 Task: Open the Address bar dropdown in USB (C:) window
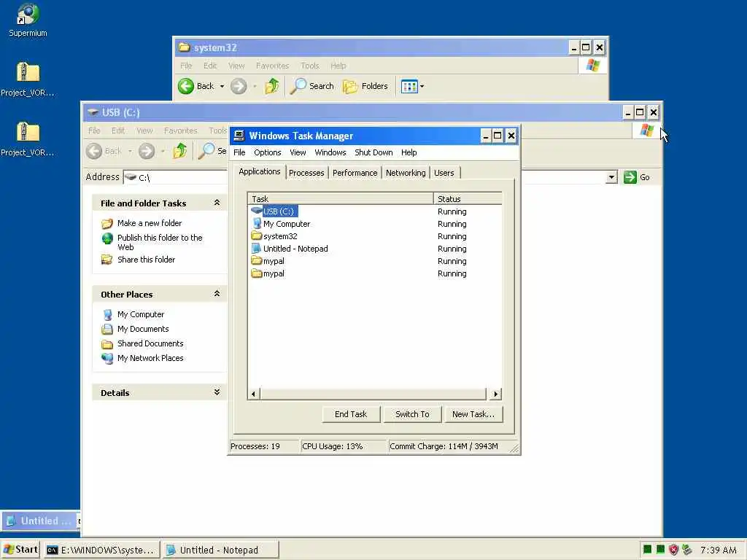pyautogui.click(x=612, y=178)
